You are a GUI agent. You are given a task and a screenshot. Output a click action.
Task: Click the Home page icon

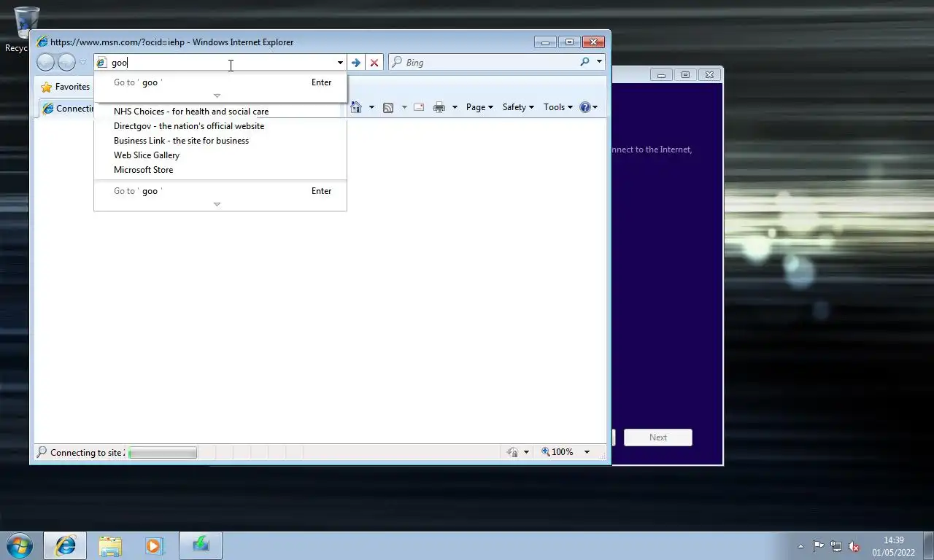(356, 107)
